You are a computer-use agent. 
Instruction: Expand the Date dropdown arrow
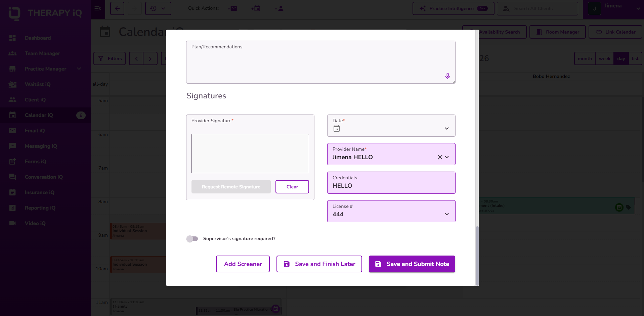(x=447, y=129)
